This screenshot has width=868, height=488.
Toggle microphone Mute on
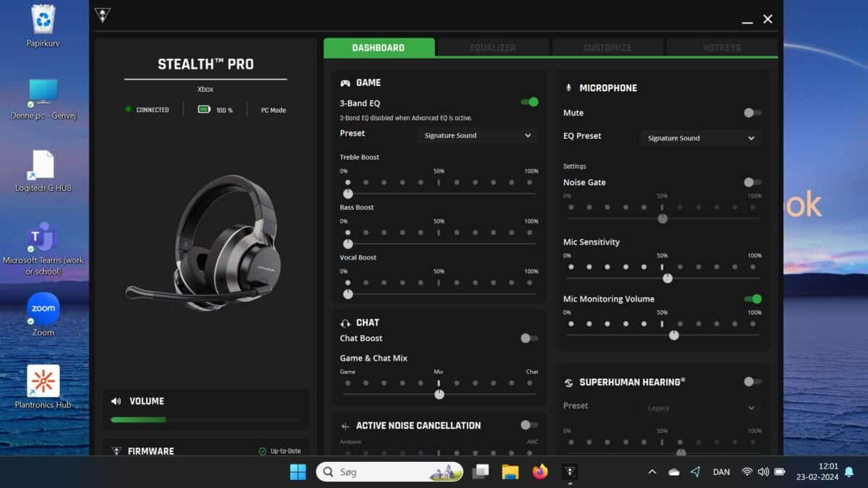pyautogui.click(x=753, y=113)
